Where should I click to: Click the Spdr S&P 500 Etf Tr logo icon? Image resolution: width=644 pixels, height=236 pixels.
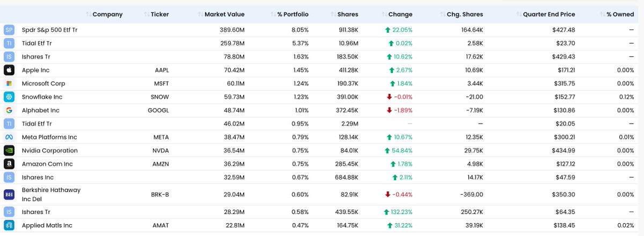tap(9, 30)
